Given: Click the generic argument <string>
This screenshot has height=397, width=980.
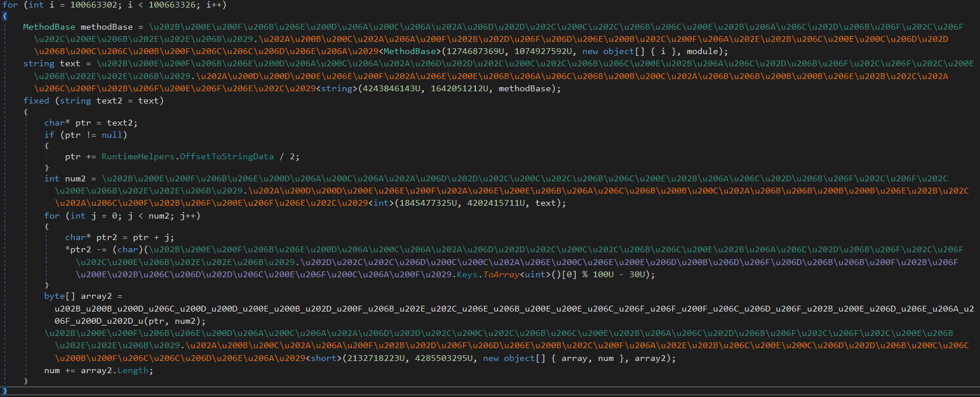Looking at the screenshot, I should pos(337,88).
